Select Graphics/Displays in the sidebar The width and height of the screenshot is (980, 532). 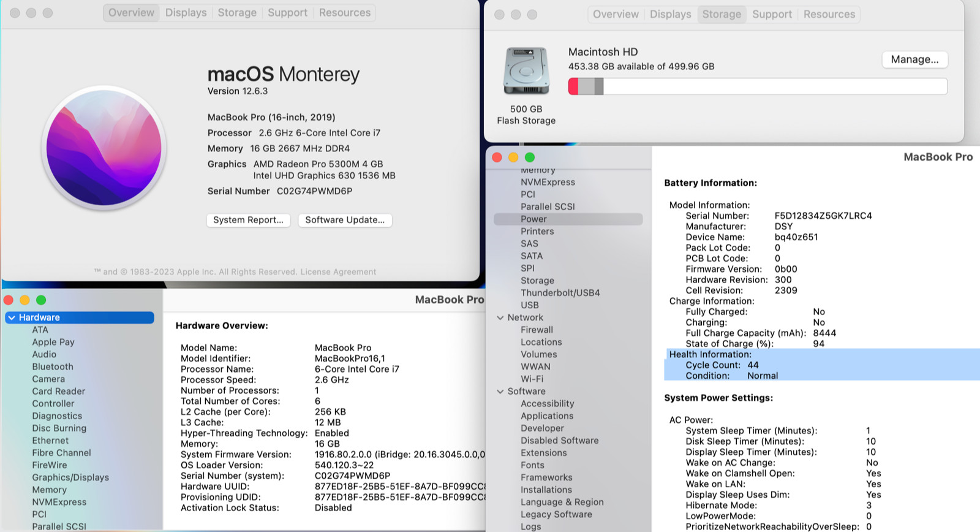(x=70, y=477)
